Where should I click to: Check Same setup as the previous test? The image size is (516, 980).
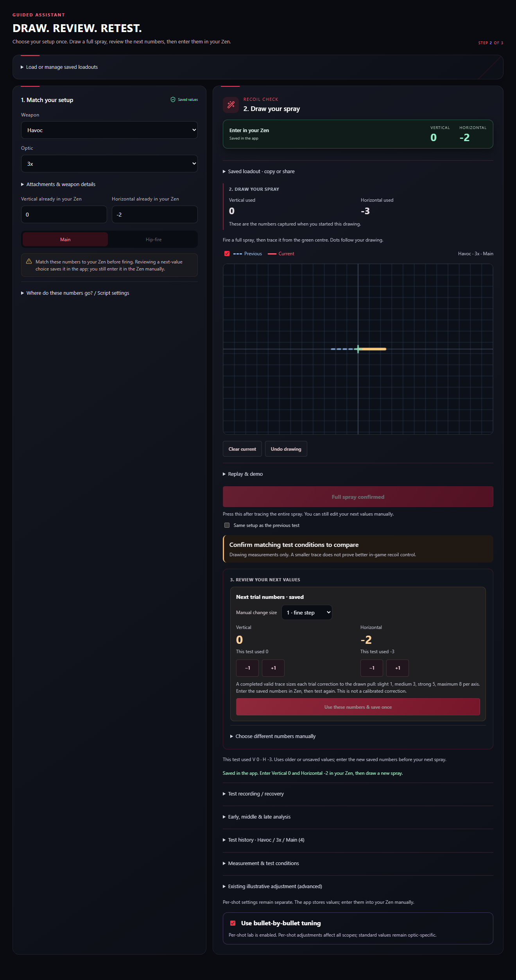227,525
